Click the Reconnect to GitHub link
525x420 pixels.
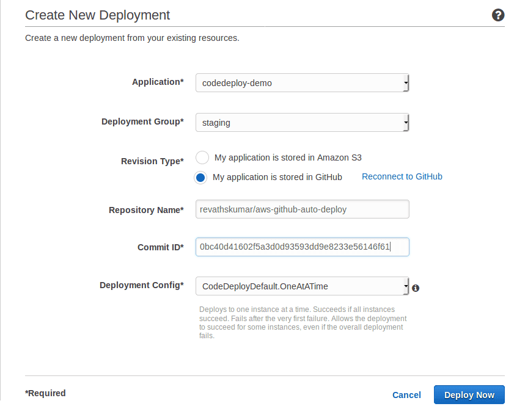[402, 176]
